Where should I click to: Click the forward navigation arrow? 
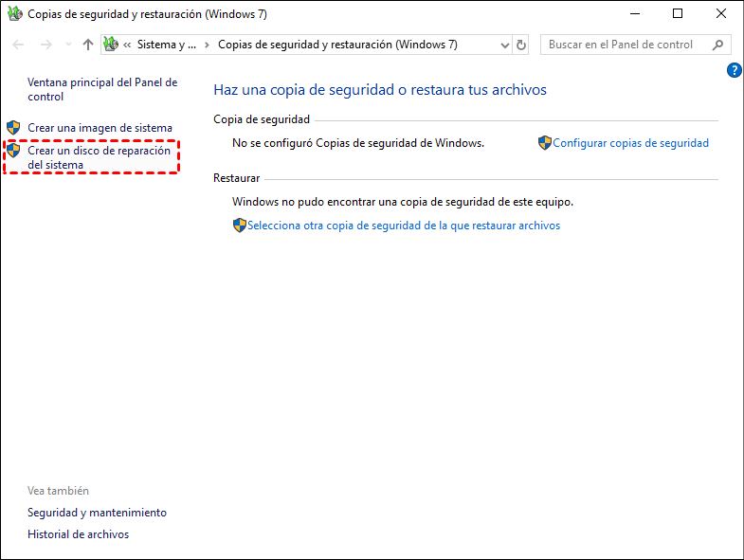(45, 45)
